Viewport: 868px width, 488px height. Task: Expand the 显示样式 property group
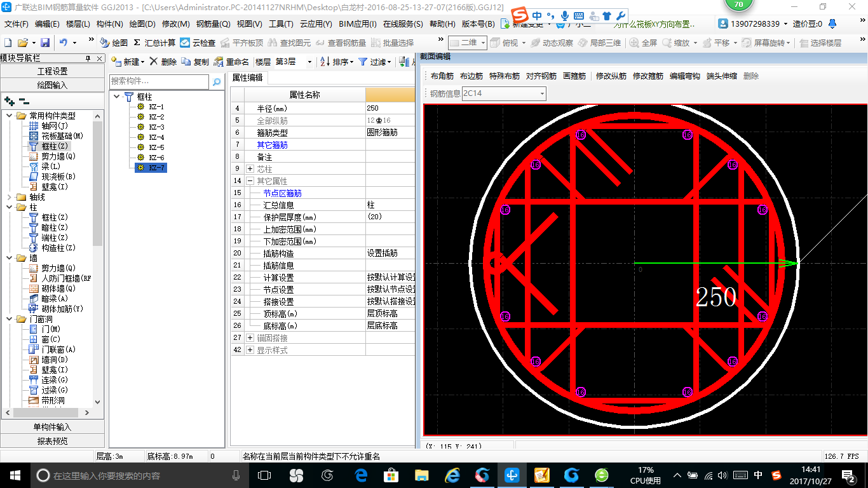(250, 350)
